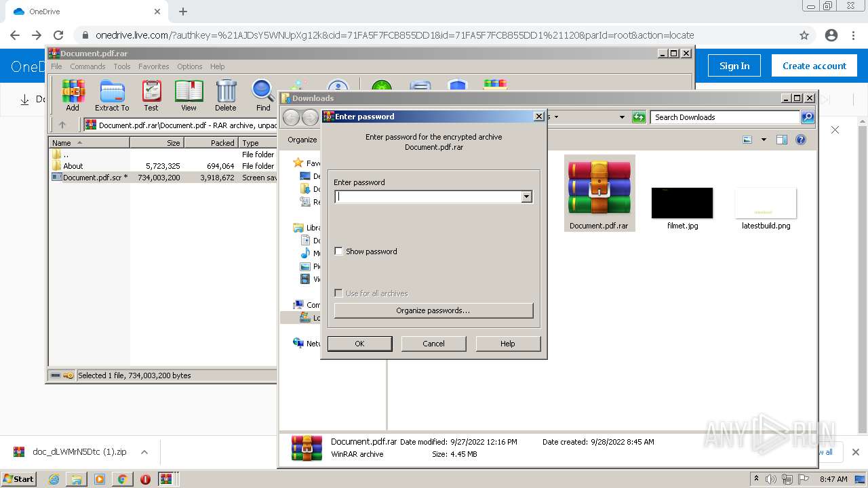Click Explorer refresh green arrows button

click(x=639, y=117)
